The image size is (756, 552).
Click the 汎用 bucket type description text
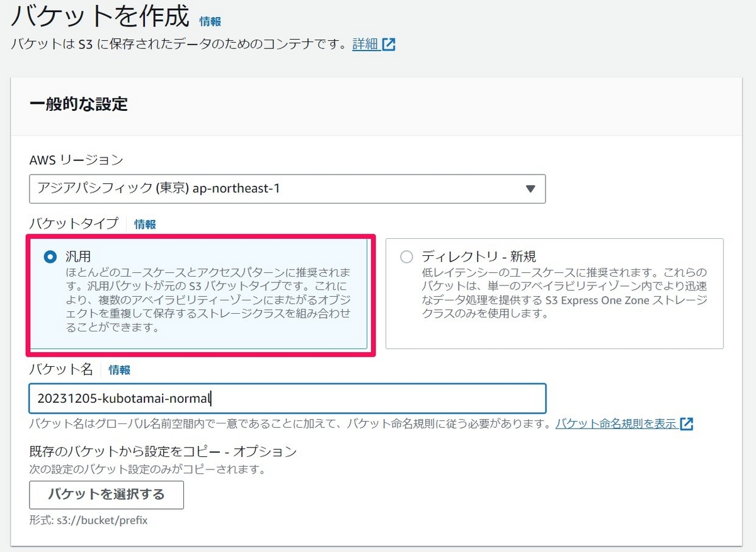pyautogui.click(x=209, y=300)
